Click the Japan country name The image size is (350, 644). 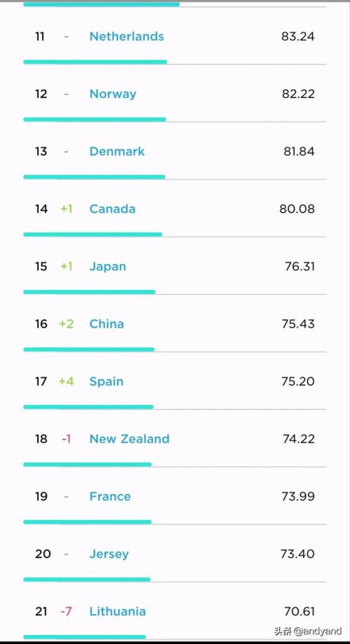[x=107, y=267]
